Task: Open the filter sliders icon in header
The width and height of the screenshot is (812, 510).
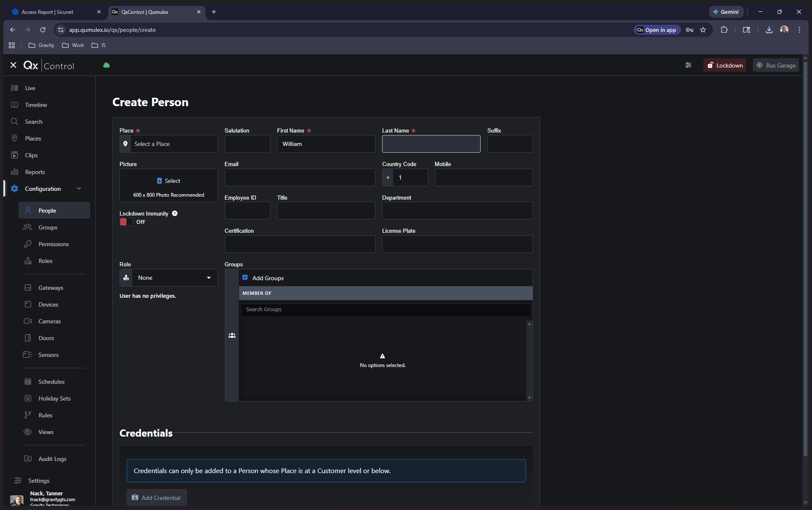Action: click(x=688, y=65)
